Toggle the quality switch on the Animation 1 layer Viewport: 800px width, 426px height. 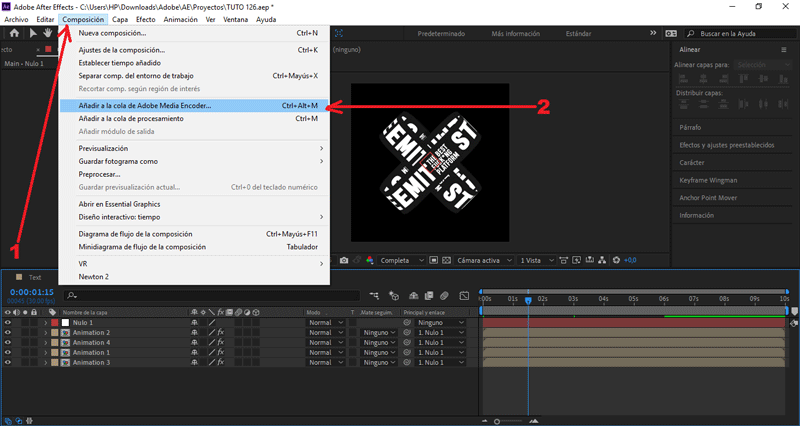point(212,353)
